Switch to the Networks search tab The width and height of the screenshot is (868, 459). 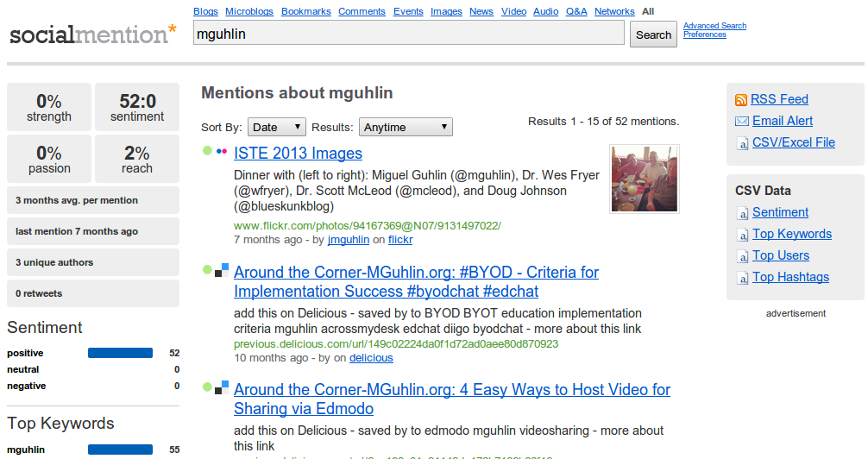point(614,11)
